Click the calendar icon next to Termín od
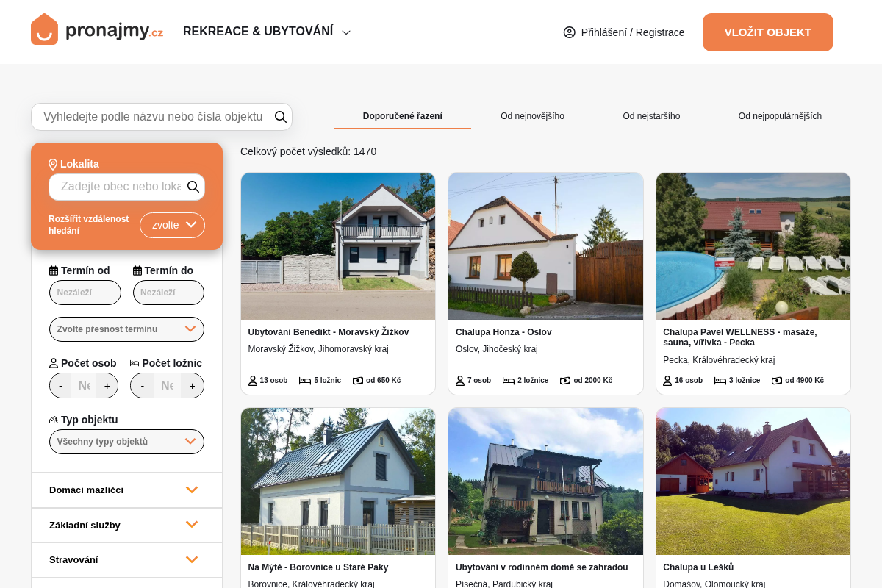The image size is (882, 588). 54,270
